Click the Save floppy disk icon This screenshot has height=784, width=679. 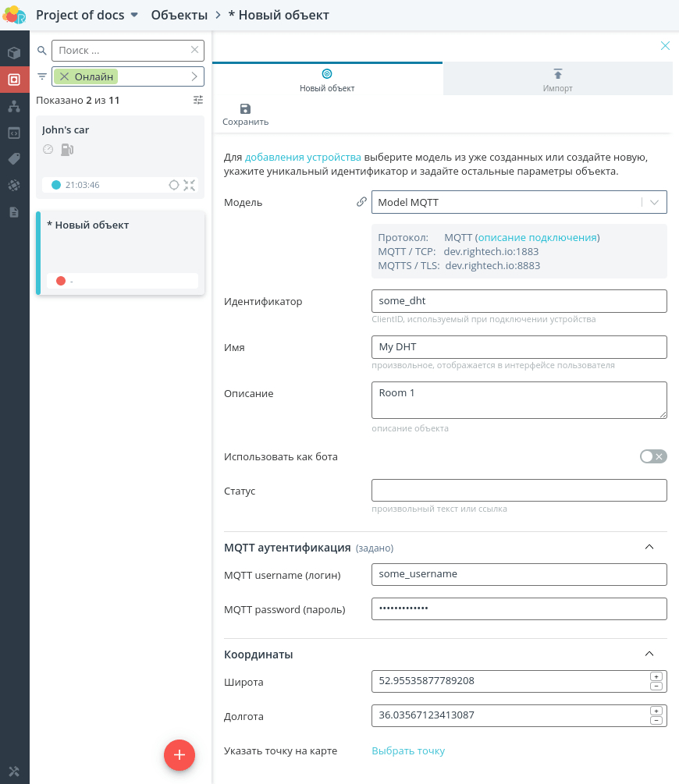pyautogui.click(x=245, y=109)
